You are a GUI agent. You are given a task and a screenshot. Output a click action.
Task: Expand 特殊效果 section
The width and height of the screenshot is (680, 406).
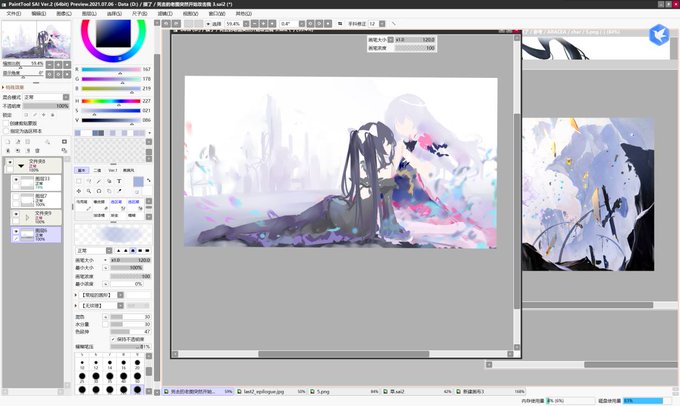(3, 88)
